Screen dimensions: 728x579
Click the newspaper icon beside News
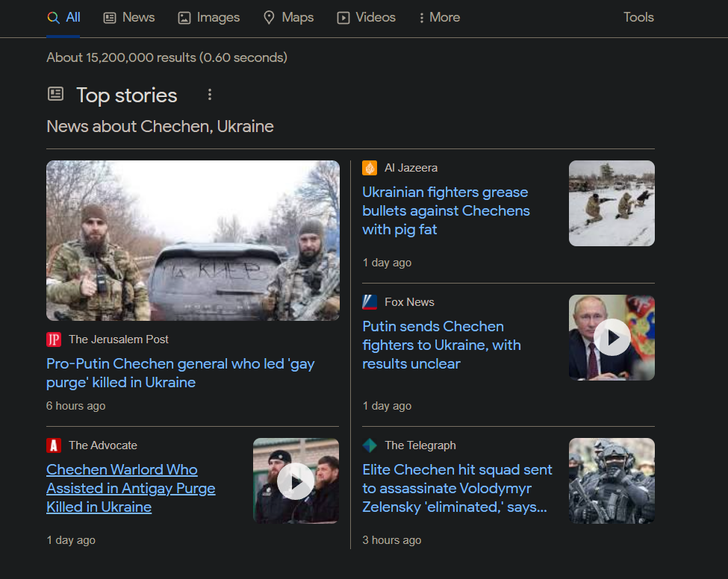110,18
